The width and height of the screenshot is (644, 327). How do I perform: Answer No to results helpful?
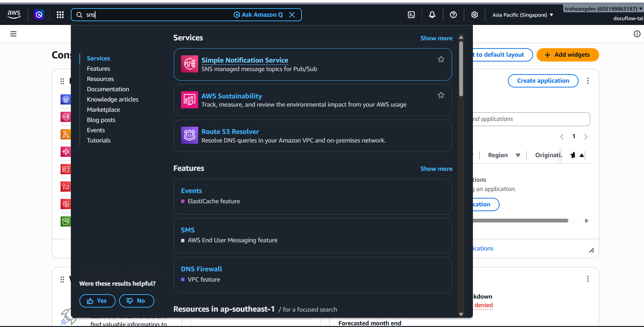point(137,301)
